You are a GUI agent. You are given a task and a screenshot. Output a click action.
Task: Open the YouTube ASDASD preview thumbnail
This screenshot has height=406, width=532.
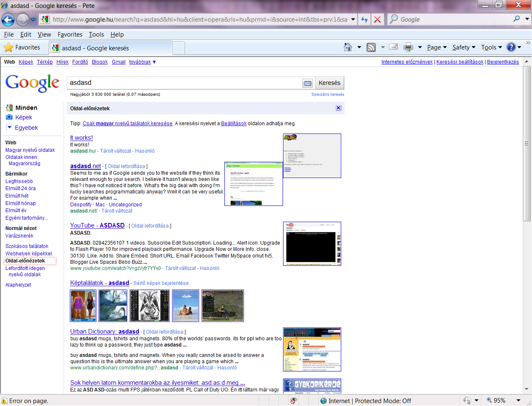point(312,244)
